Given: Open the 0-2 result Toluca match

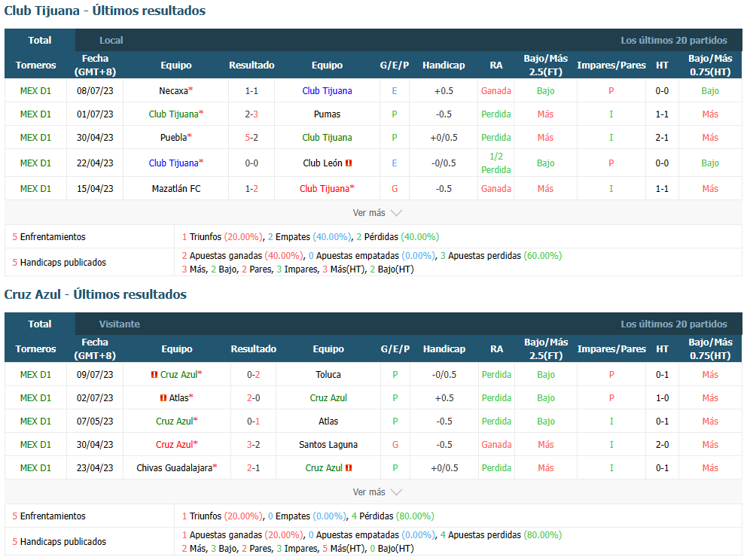Looking at the screenshot, I should [254, 375].
